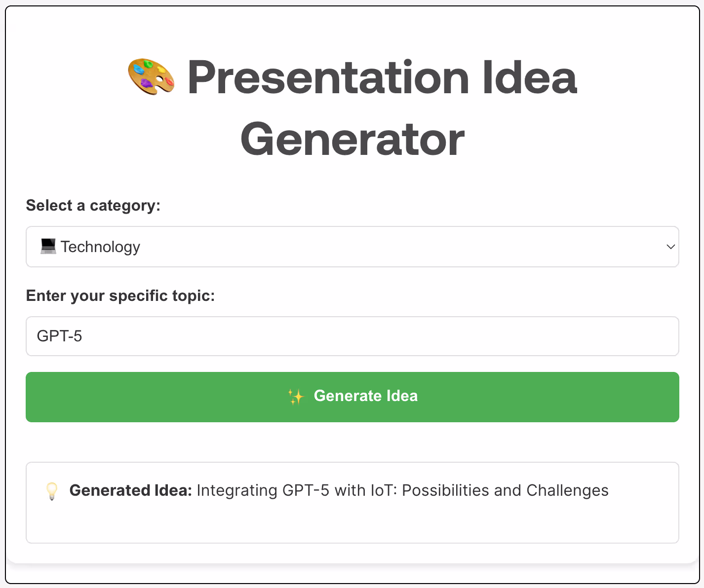The width and height of the screenshot is (704, 588).
Task: Click the word "Generator" in the title
Action: [x=352, y=140]
